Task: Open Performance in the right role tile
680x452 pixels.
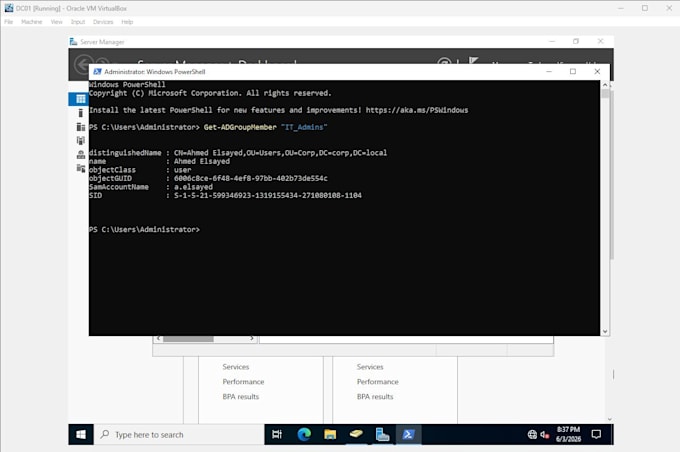Action: pyautogui.click(x=378, y=382)
